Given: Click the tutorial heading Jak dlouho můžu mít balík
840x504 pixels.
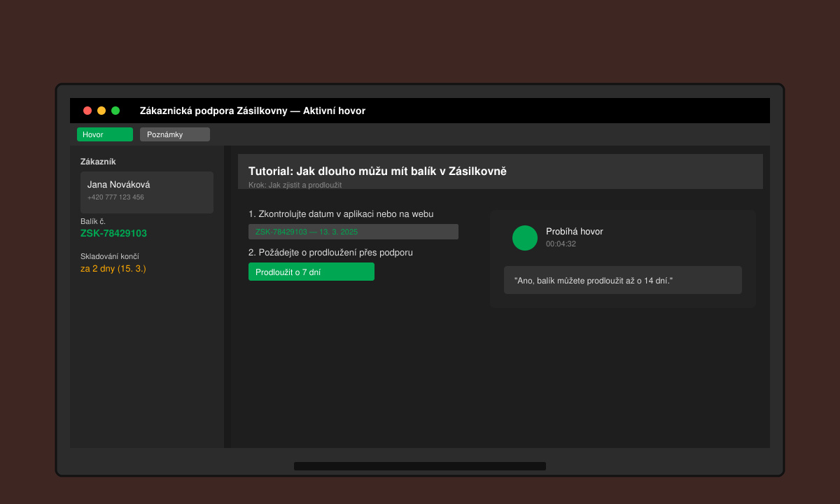Looking at the screenshot, I should click(377, 171).
